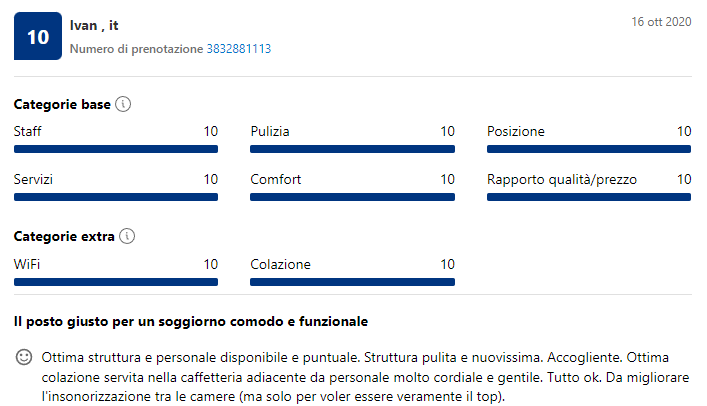This screenshot has height=406, width=707.
Task: Click the Numero di prenotazione label
Action: point(137,49)
